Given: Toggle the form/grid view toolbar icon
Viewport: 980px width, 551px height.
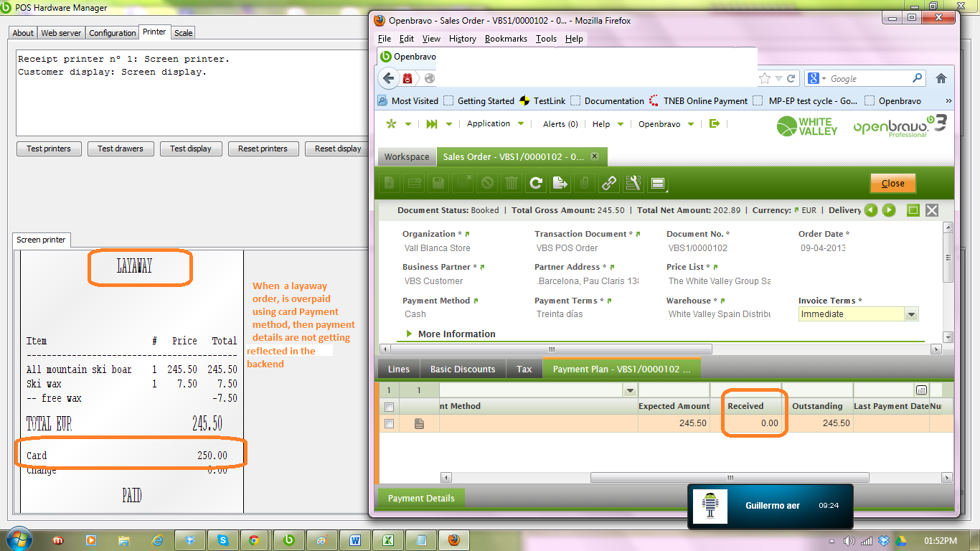Looking at the screenshot, I should 657,183.
